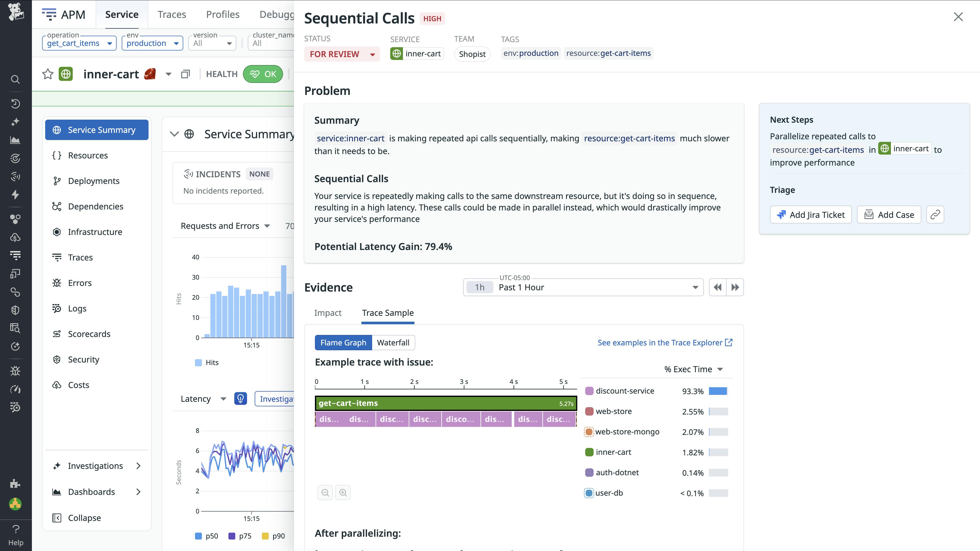The width and height of the screenshot is (980, 551).
Task: Switch to the Impact tab under Evidence
Action: tap(328, 312)
